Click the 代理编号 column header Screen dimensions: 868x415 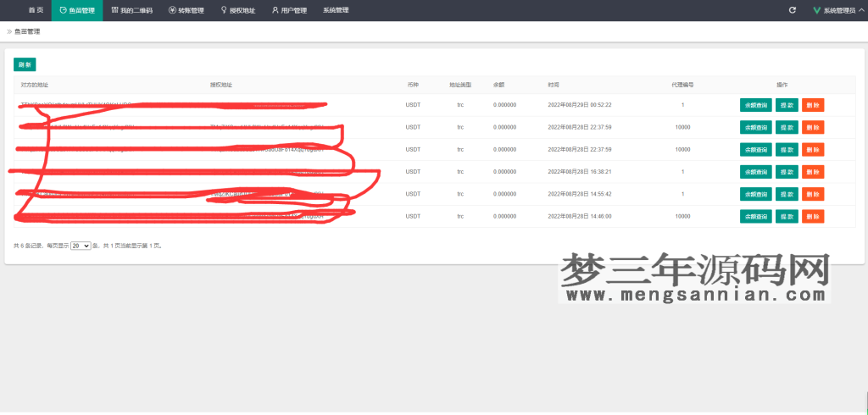pos(682,86)
